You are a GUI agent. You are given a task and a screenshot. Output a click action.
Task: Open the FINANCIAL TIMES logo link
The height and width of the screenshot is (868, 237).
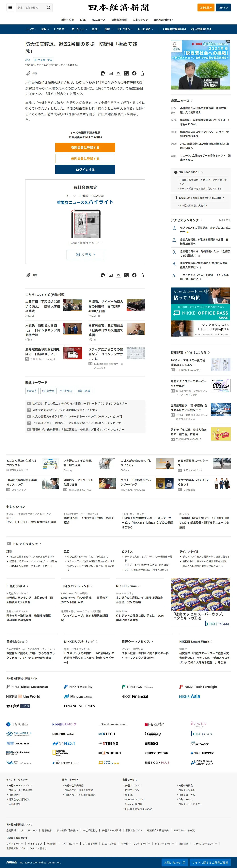(79, 706)
